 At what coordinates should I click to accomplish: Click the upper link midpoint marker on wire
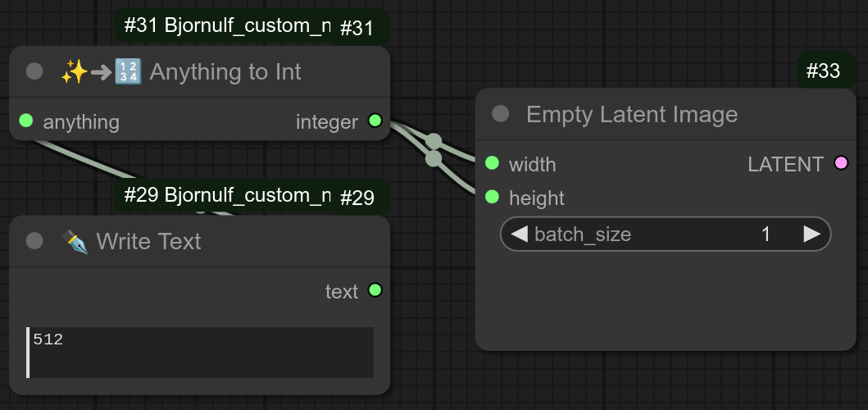click(434, 141)
